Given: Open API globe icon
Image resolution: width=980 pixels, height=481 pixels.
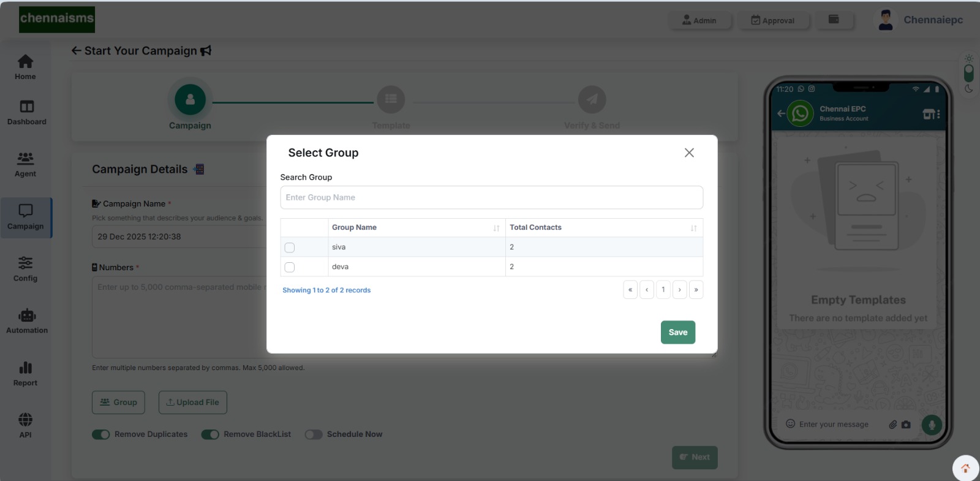Looking at the screenshot, I should [x=25, y=425].
